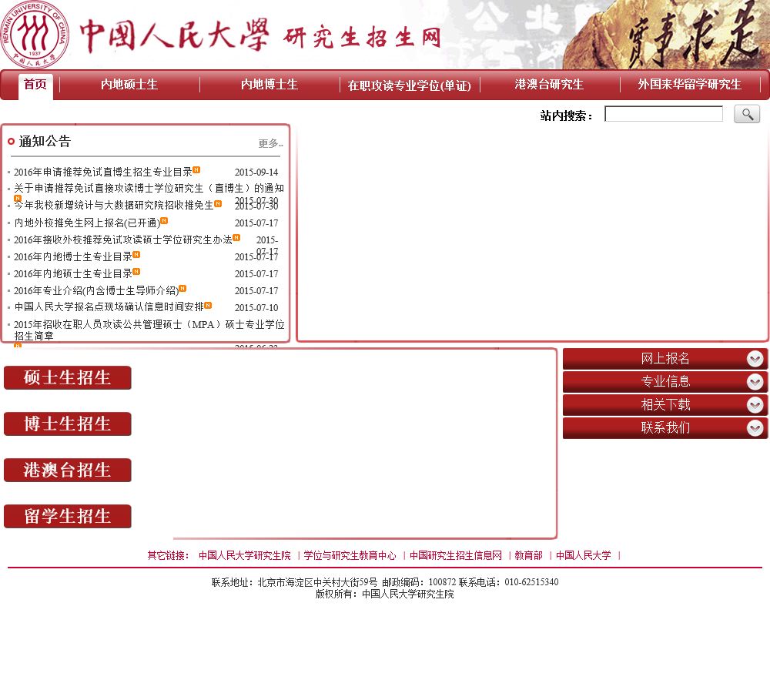Click the magnifier search button
This screenshot has width=770, height=700.
(x=747, y=114)
